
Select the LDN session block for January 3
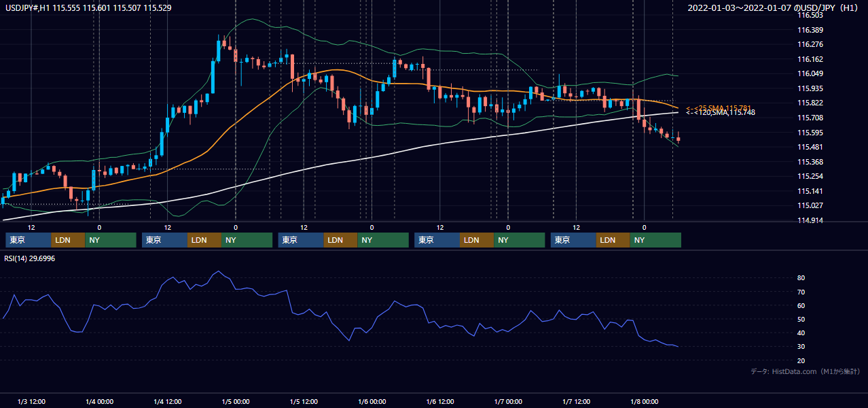click(68, 240)
